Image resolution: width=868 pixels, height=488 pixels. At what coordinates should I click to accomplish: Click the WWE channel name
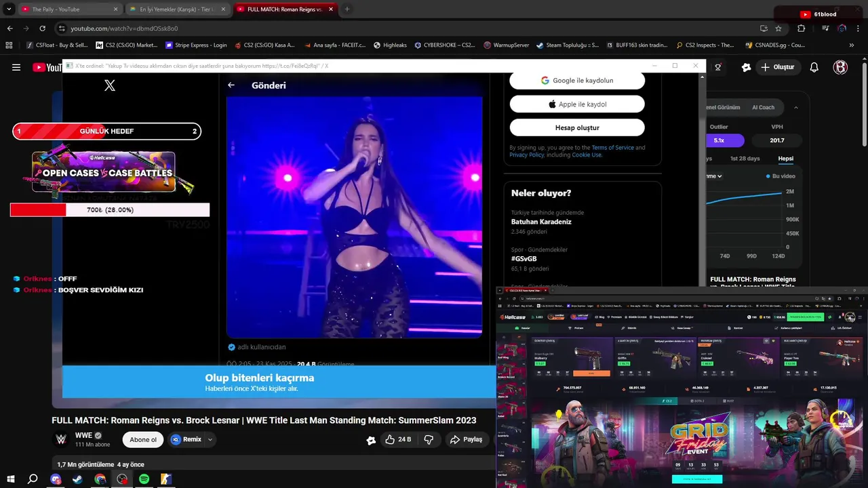83,435
